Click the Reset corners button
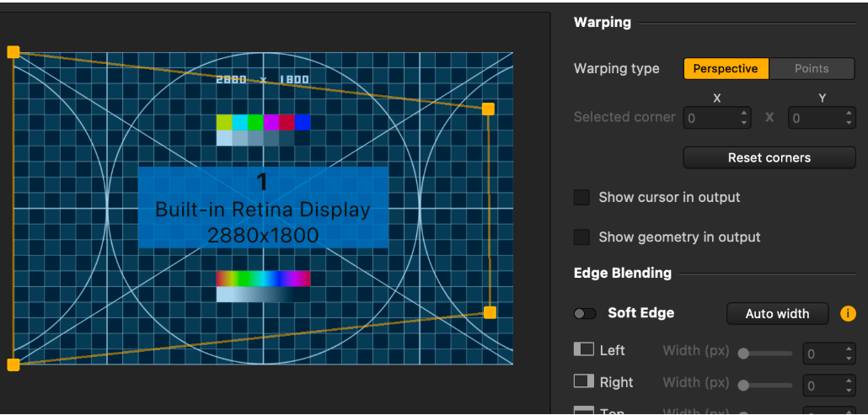Image resolution: width=868 pixels, height=415 pixels. coord(769,157)
